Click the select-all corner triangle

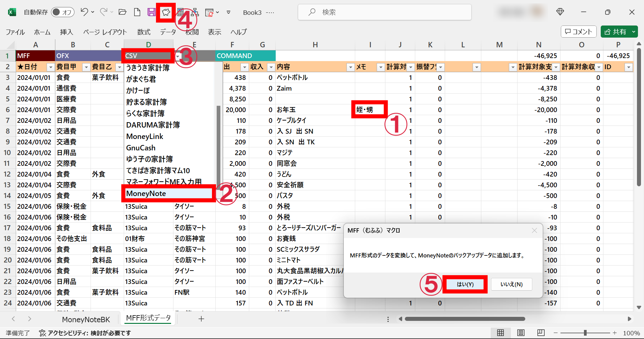(x=11, y=45)
